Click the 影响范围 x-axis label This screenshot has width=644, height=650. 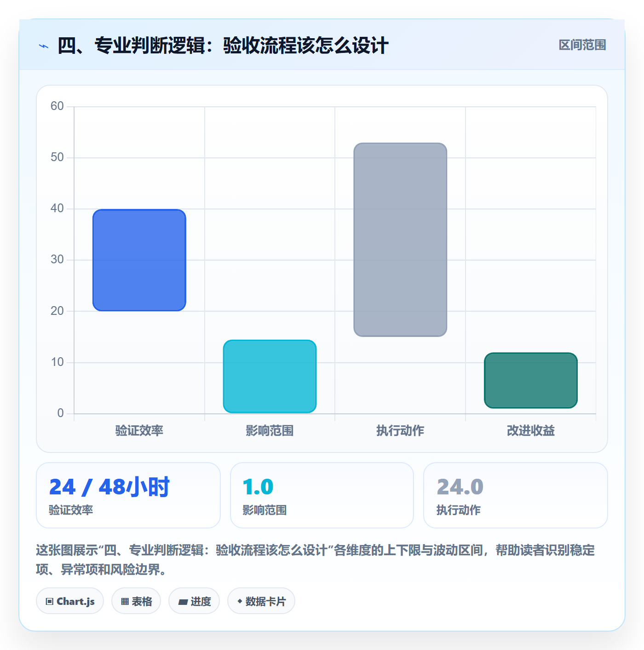pos(270,430)
